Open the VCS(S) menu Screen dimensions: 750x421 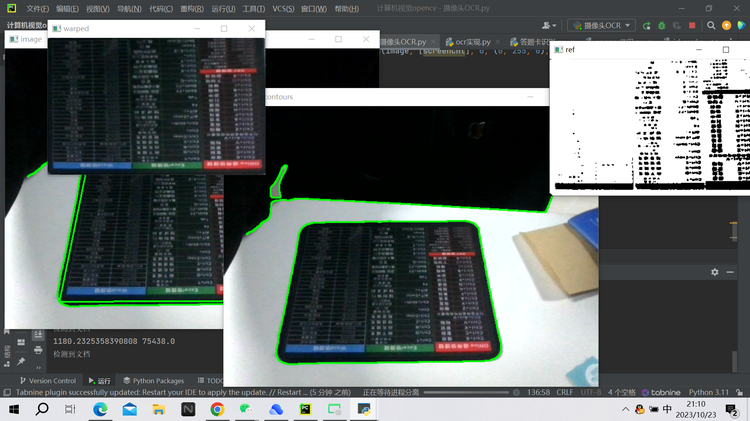283,9
